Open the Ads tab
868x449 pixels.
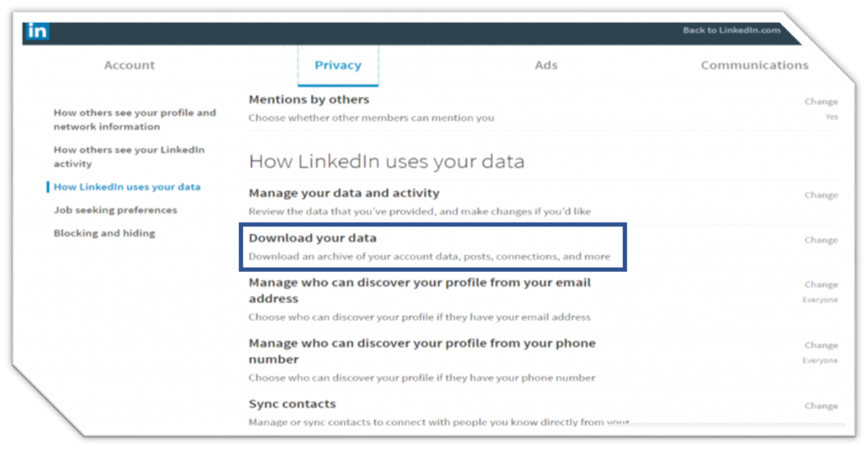[x=546, y=65]
